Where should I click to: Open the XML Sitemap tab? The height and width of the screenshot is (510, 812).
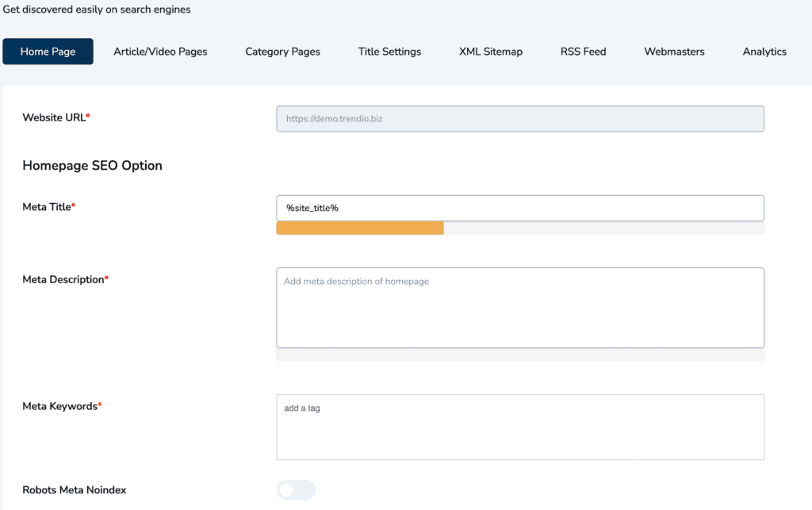pos(489,51)
